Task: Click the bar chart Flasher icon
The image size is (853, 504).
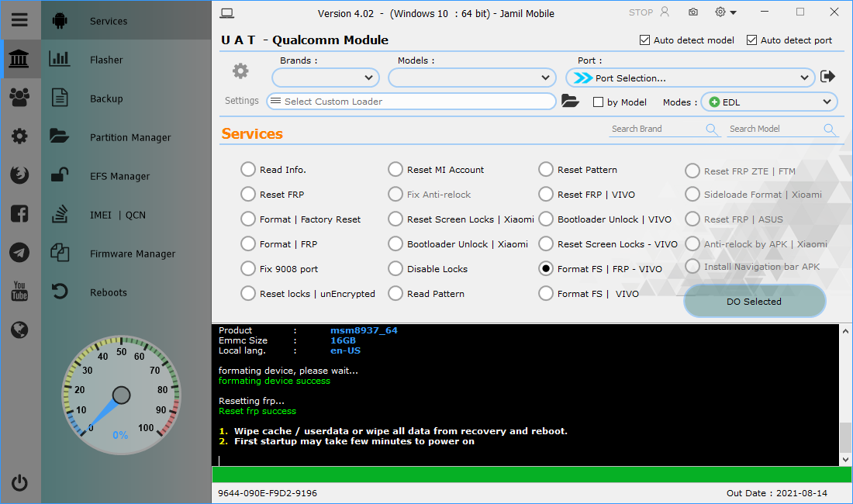Action: point(59,59)
